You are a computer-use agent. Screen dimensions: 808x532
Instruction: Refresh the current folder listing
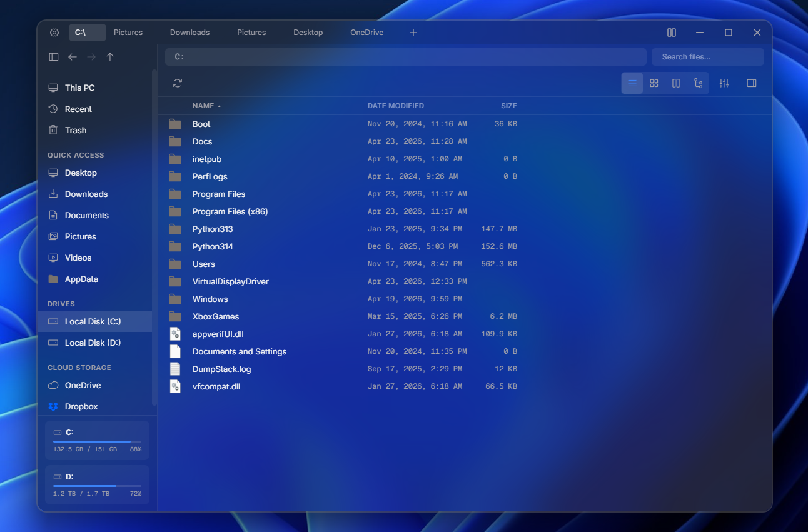[178, 83]
